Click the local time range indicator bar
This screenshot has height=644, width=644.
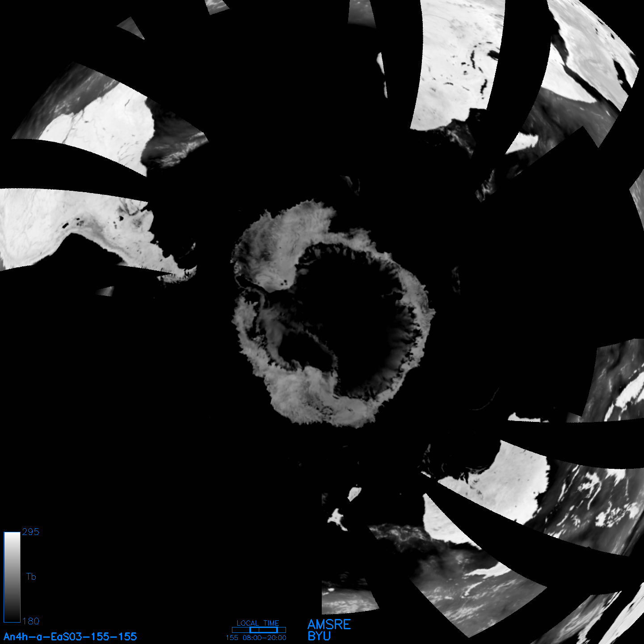pyautogui.click(x=259, y=630)
